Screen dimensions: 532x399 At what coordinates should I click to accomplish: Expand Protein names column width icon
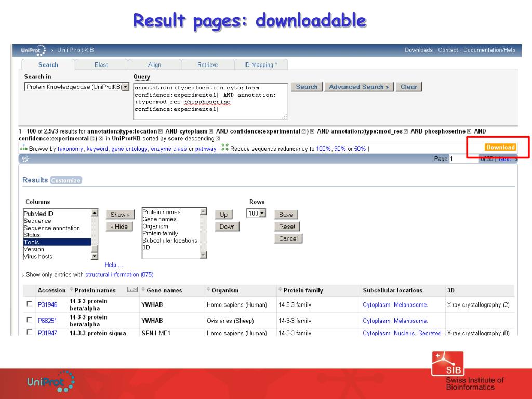[132, 289]
